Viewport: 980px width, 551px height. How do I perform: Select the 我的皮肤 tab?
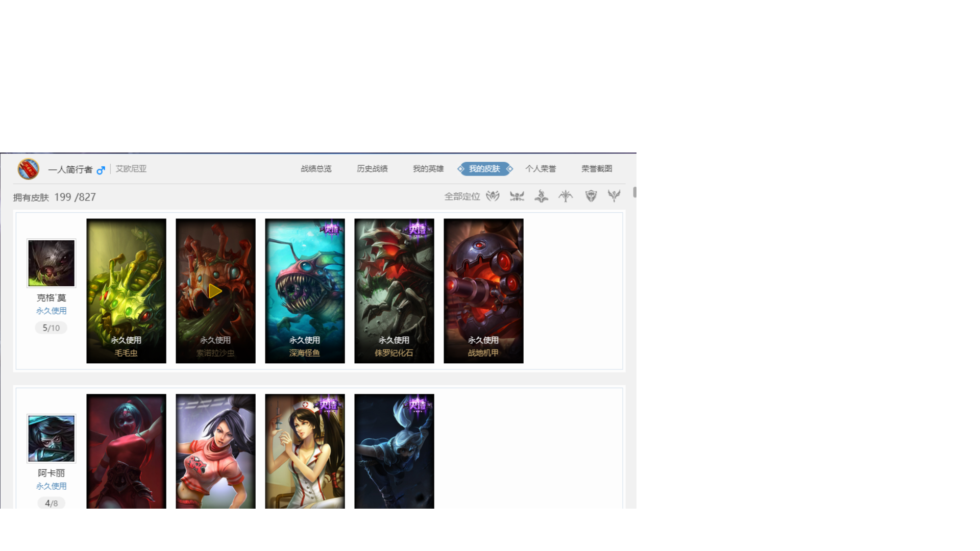pos(485,169)
